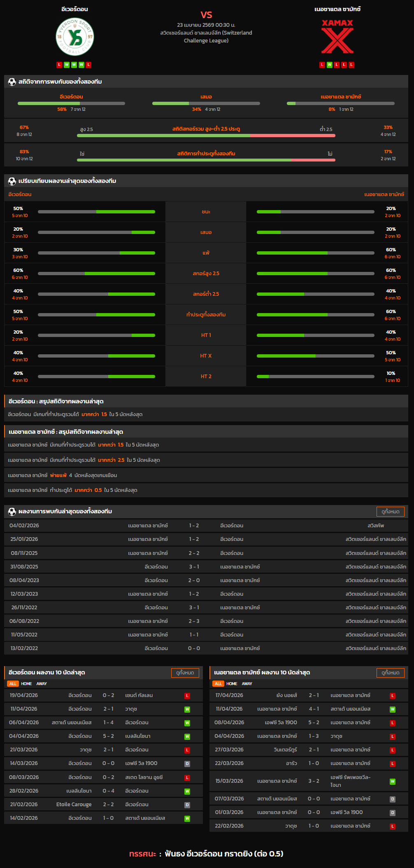414x868 pixels.
Task: Click the L badge for Xamax's 17/04/2026 match
Action: [393, 695]
